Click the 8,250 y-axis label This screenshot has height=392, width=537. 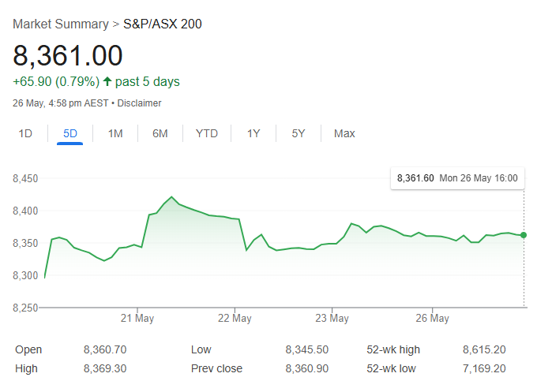tap(25, 308)
